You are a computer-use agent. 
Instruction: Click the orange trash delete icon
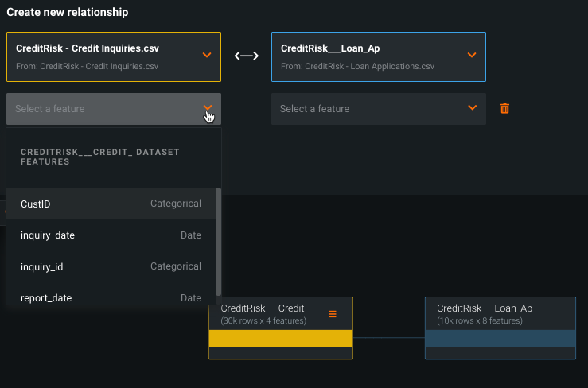pyautogui.click(x=504, y=108)
